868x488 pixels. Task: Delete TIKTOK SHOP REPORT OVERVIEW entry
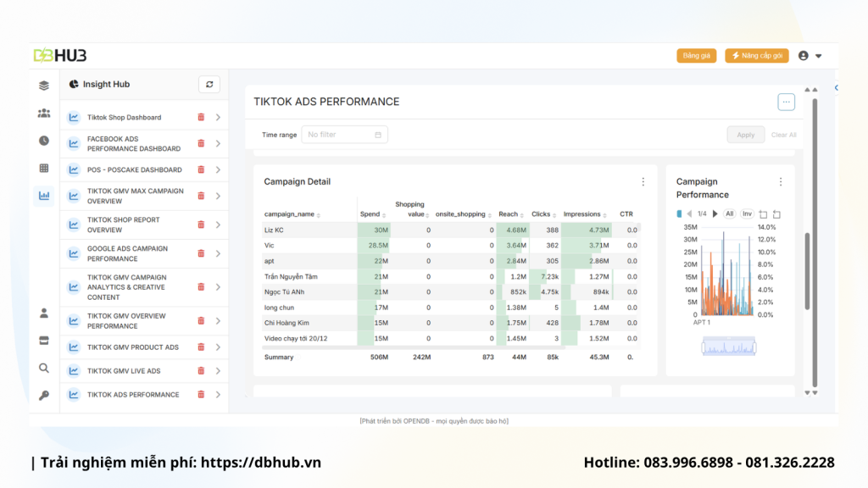click(201, 225)
